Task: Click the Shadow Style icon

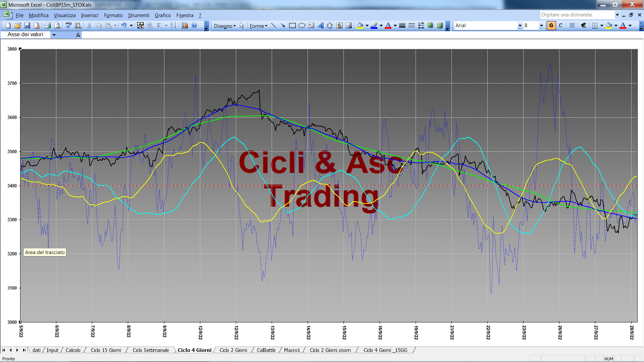Action: [430, 25]
